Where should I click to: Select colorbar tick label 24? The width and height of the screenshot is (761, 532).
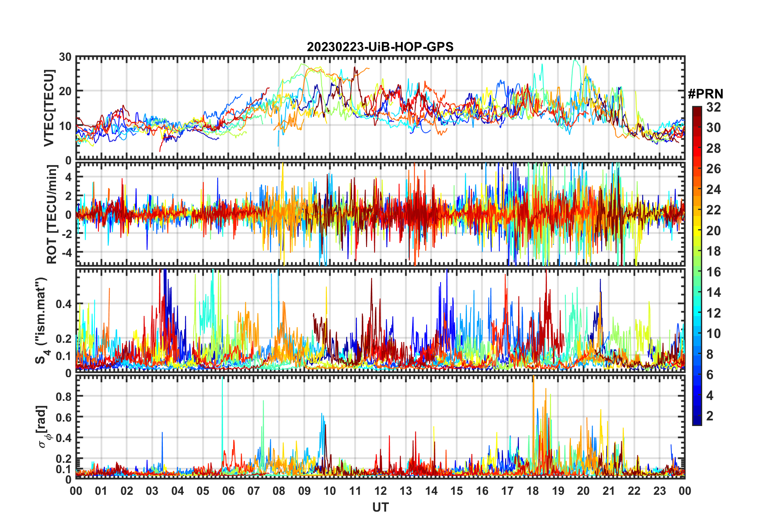[713, 190]
